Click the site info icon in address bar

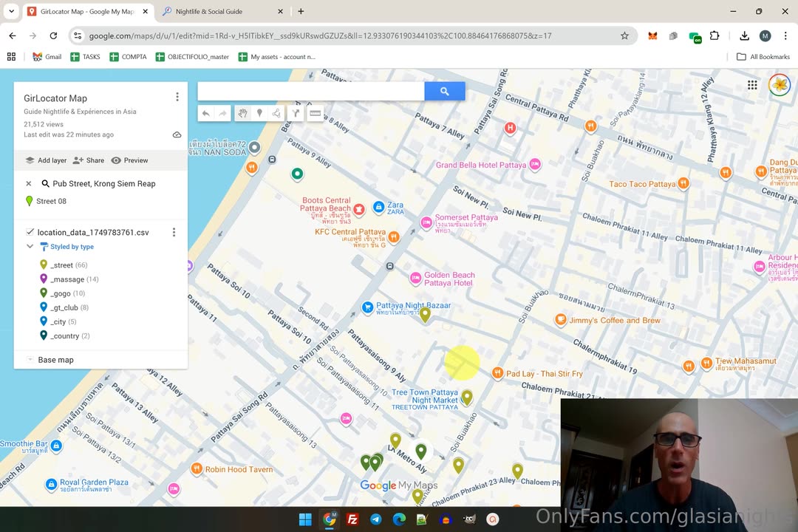point(78,35)
